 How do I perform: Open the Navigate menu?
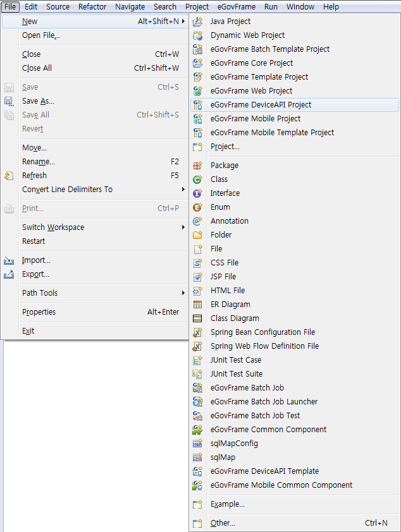click(x=130, y=7)
